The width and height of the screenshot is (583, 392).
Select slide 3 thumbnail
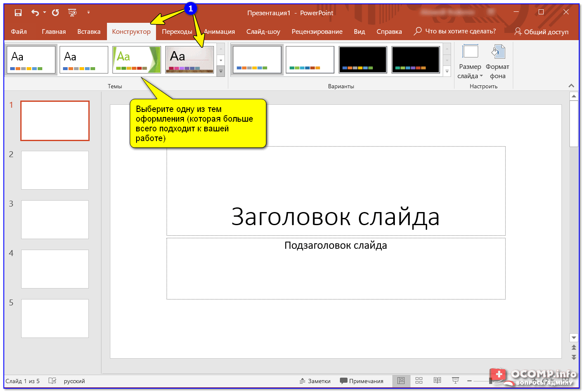coord(55,220)
